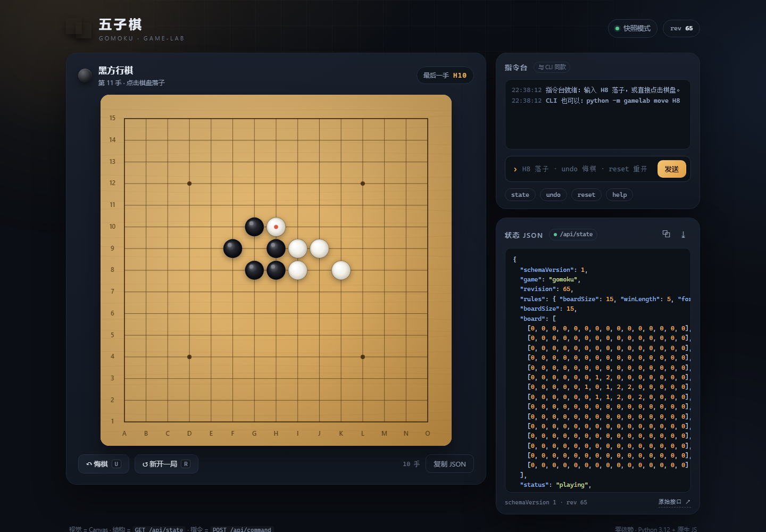Click the 发送 send button
Screen dimensions: 766x532
(672, 169)
